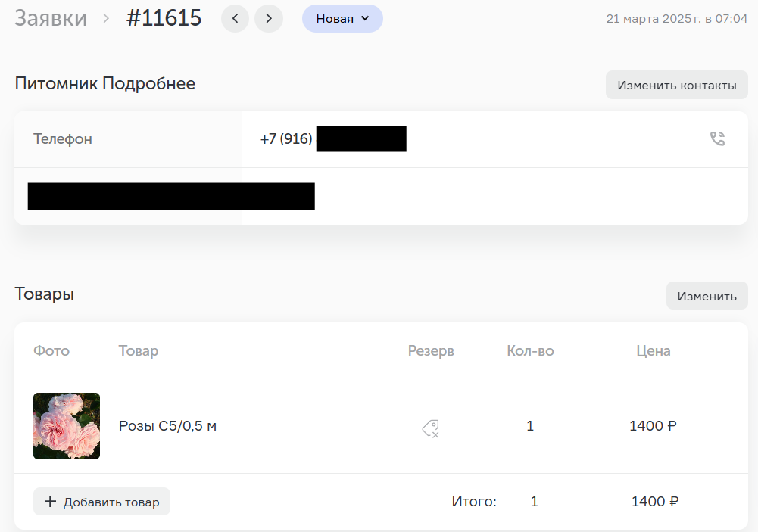Click product name Розы C5/0,5 м
The width and height of the screenshot is (758, 532).
[167, 426]
